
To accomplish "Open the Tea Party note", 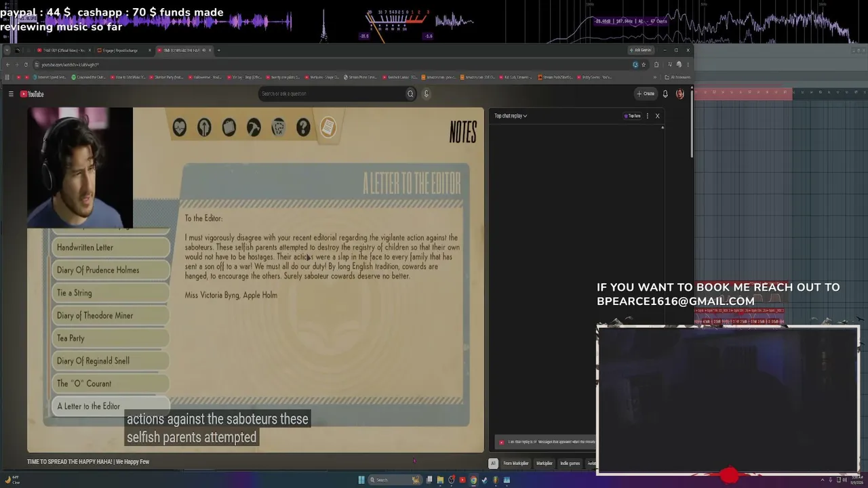I will [x=111, y=338].
